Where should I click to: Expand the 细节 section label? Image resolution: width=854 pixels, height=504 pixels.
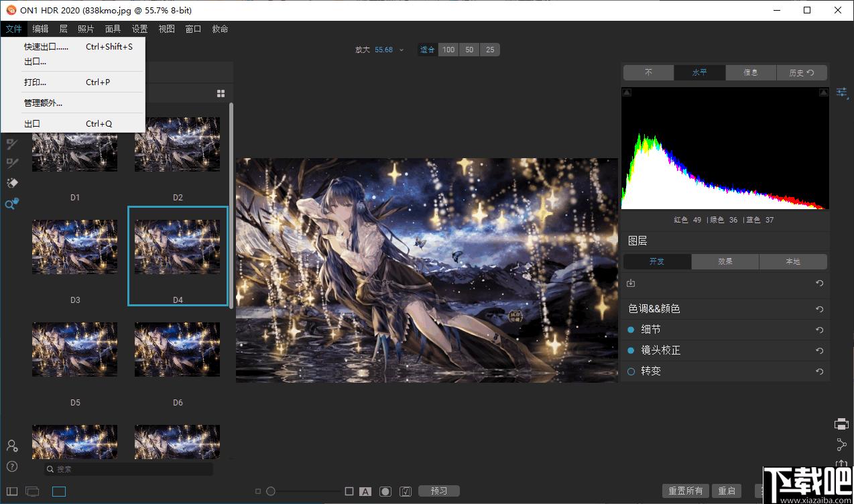click(x=651, y=330)
